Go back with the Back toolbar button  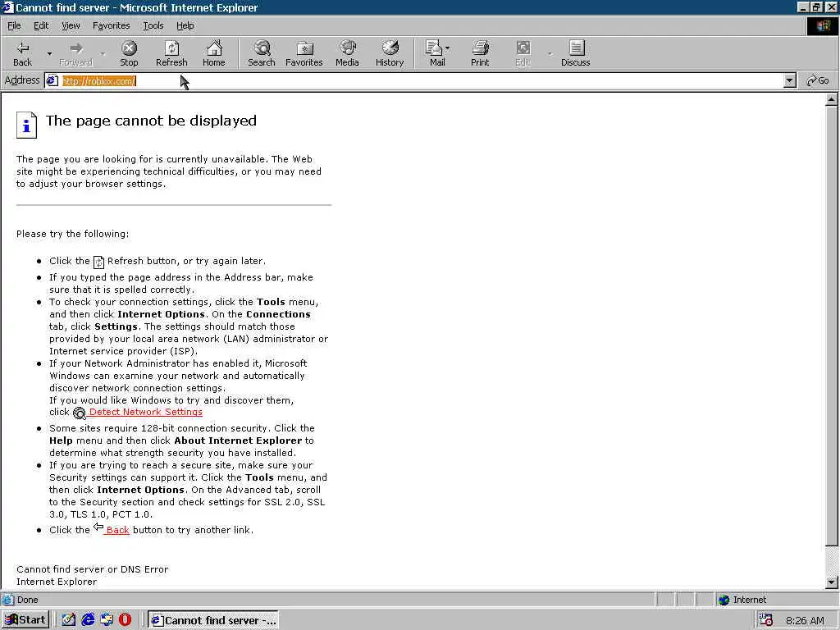(22, 53)
